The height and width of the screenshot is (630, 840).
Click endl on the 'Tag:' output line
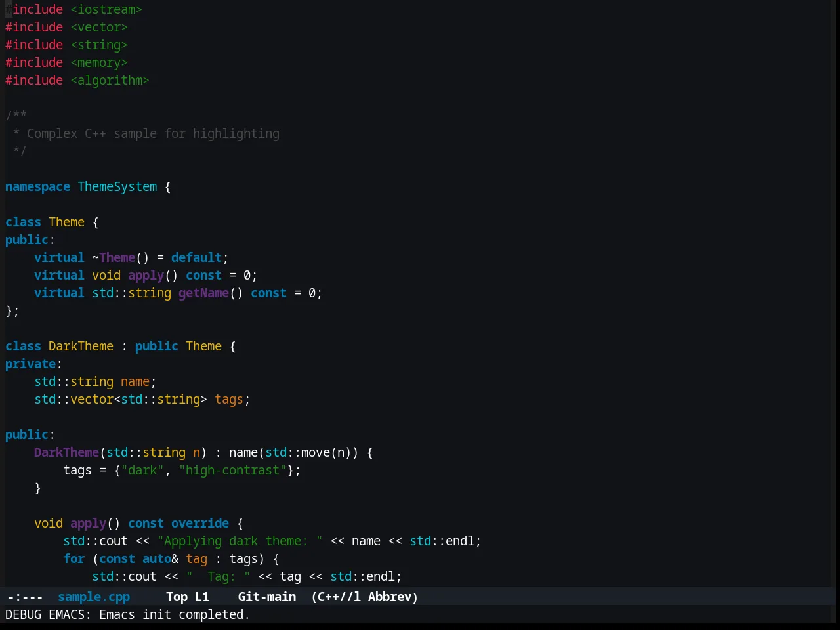tap(381, 576)
